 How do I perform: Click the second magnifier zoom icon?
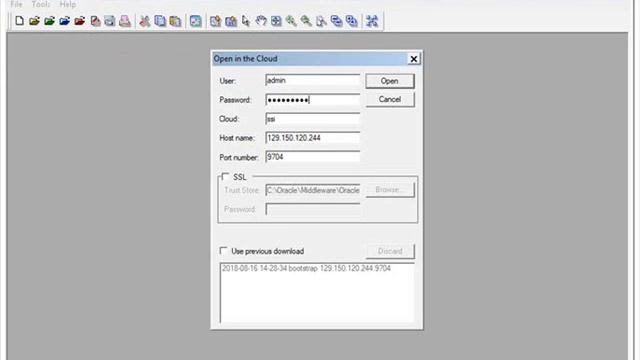coord(306,21)
